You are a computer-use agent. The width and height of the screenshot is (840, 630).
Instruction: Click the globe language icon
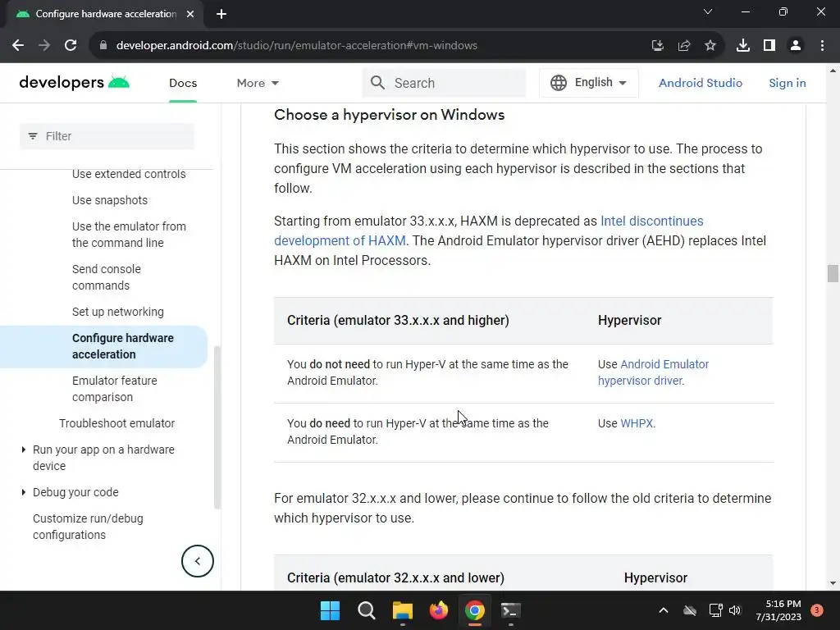coord(558,83)
